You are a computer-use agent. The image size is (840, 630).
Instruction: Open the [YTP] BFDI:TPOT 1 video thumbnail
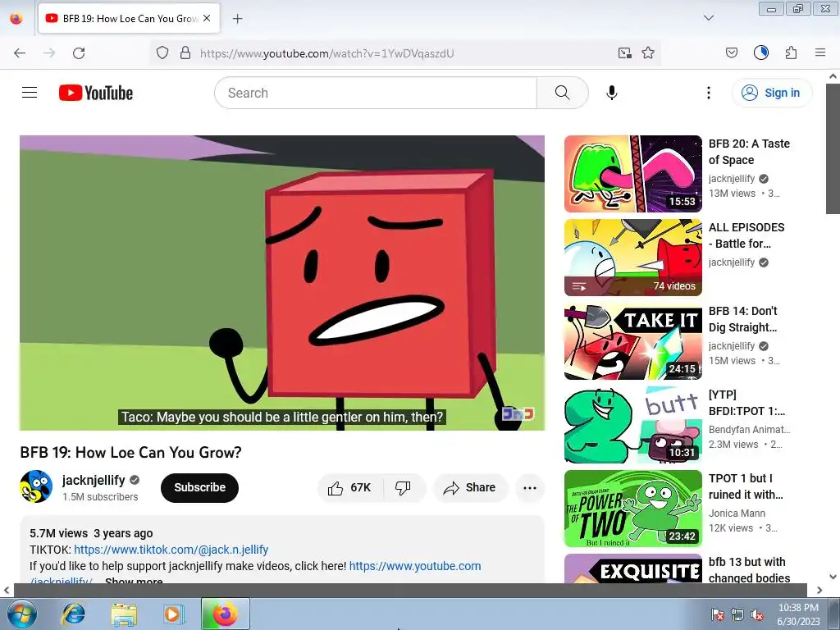(633, 425)
